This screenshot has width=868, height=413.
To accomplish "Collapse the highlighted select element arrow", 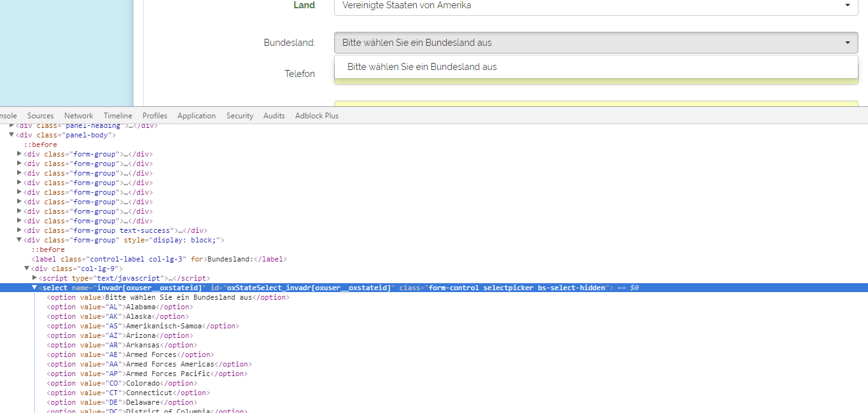I will click(x=34, y=288).
